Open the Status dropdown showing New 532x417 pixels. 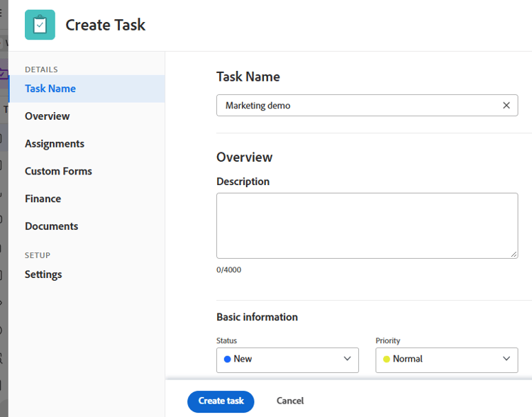[287, 360]
